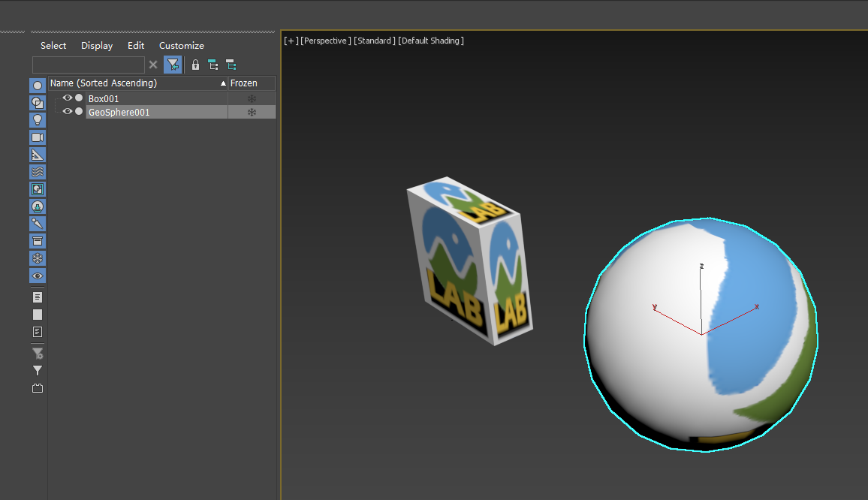Click the scene explorer search field
Image resolution: width=868 pixels, height=500 pixels.
coord(89,65)
